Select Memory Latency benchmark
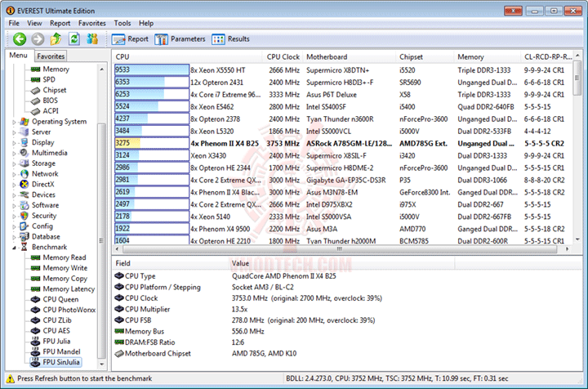The height and width of the screenshot is (389, 588). click(69, 288)
